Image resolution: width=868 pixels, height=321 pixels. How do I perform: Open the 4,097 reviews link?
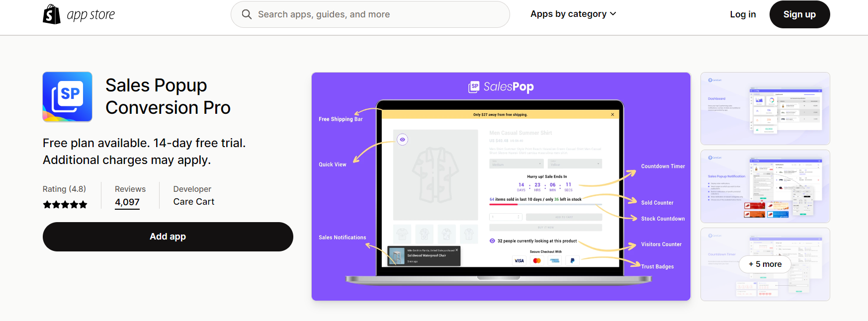point(127,202)
